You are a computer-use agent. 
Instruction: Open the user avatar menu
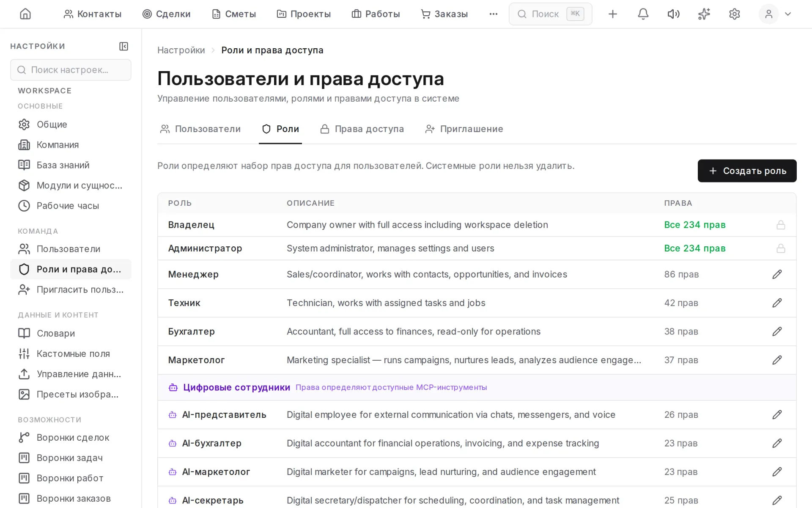tap(768, 14)
